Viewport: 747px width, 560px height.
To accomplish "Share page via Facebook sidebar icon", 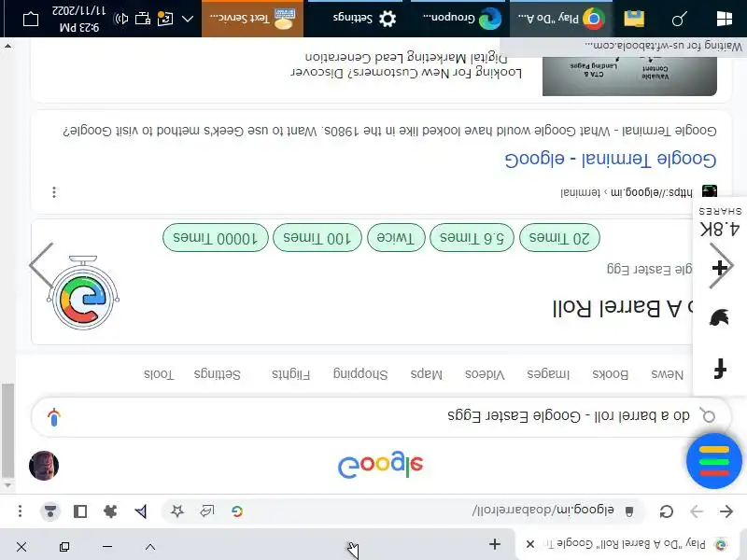I will 719,369.
